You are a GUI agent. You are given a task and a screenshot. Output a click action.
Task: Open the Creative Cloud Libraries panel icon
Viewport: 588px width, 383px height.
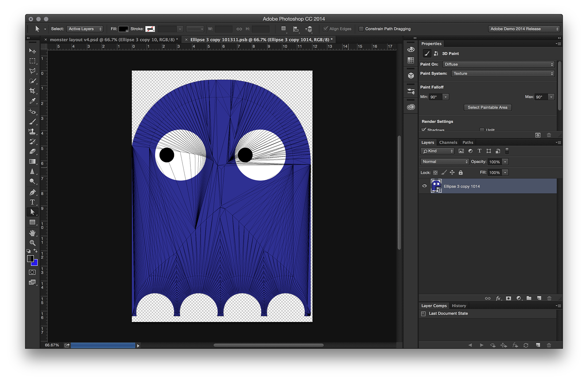point(411,107)
